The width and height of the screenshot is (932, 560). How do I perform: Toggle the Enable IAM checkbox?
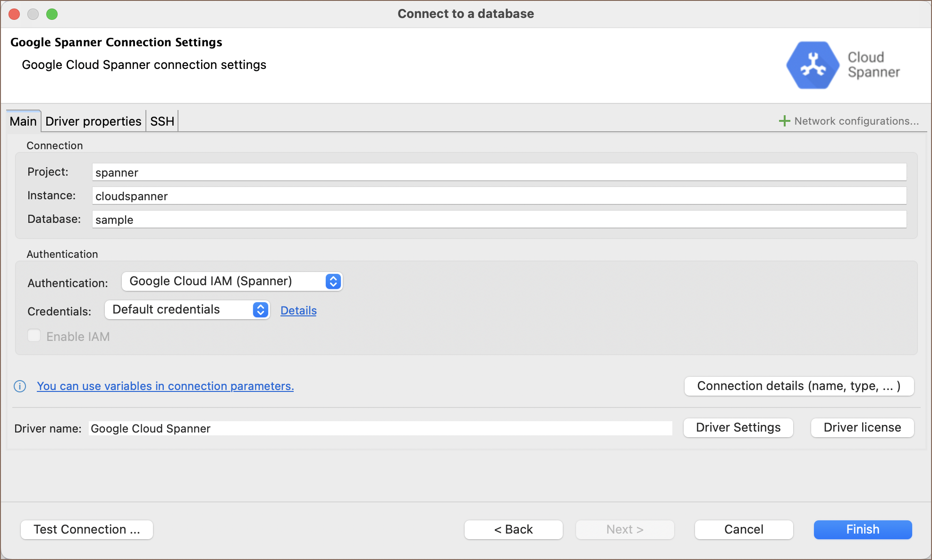(x=34, y=336)
